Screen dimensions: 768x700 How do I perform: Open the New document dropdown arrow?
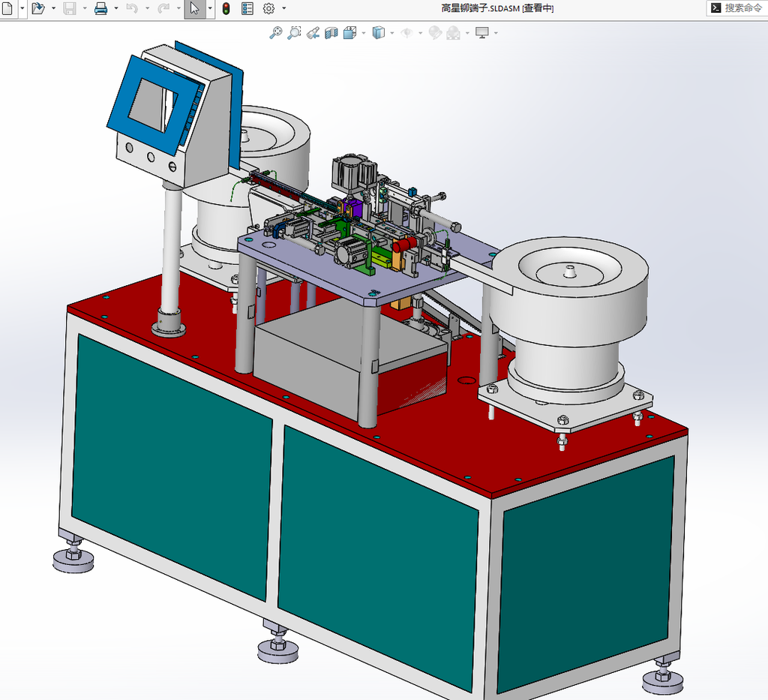pos(22,8)
